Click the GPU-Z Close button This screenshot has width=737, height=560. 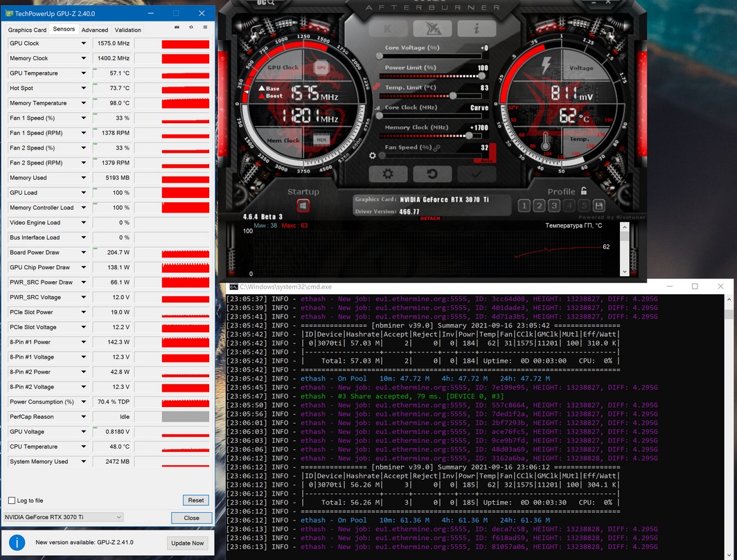click(x=191, y=518)
